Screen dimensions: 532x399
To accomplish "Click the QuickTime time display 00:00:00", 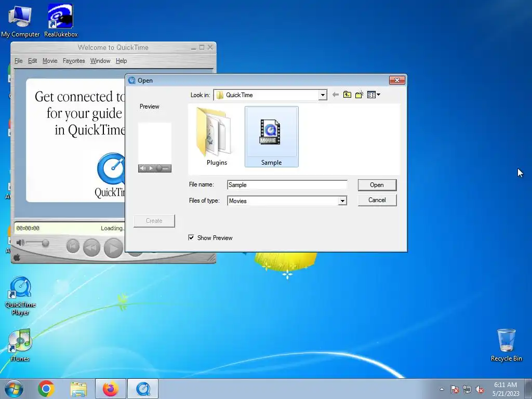I will [x=28, y=228].
